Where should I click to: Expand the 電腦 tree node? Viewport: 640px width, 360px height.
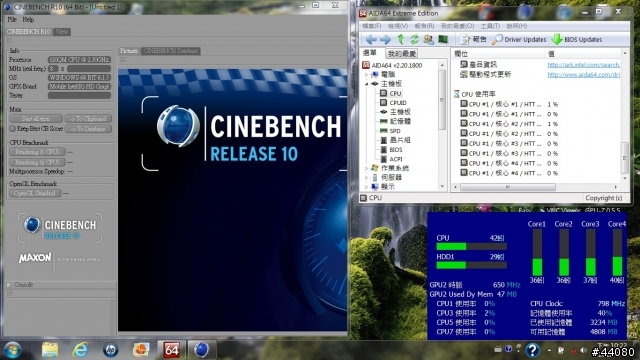click(x=367, y=74)
